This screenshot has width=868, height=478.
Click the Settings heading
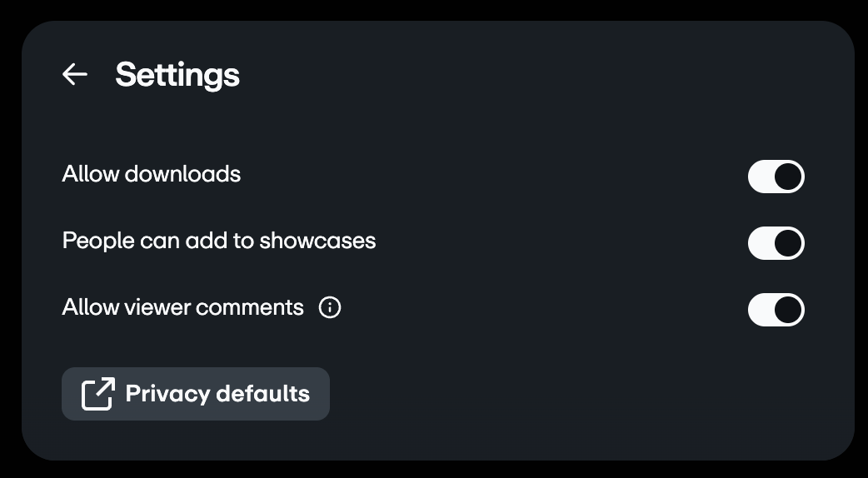177,74
